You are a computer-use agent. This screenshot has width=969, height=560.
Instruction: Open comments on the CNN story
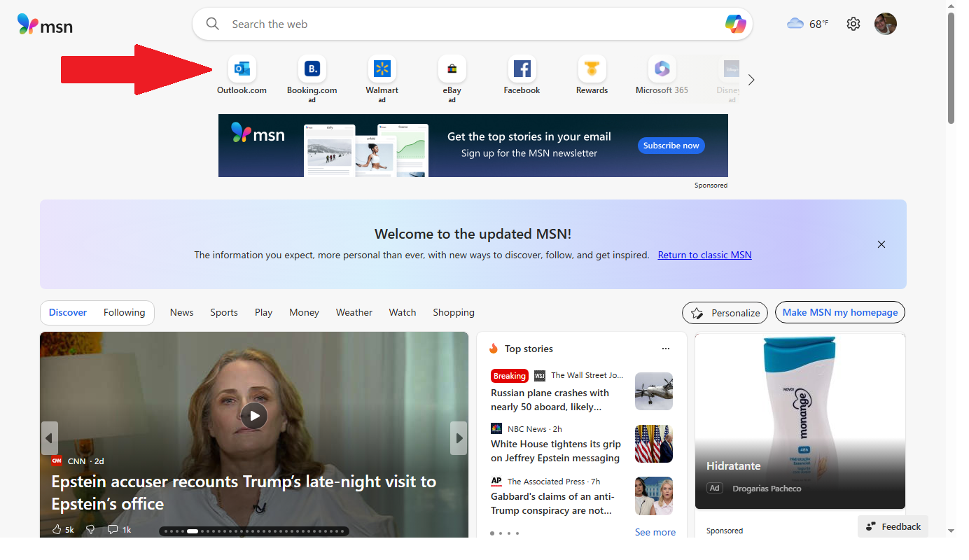pos(119,530)
